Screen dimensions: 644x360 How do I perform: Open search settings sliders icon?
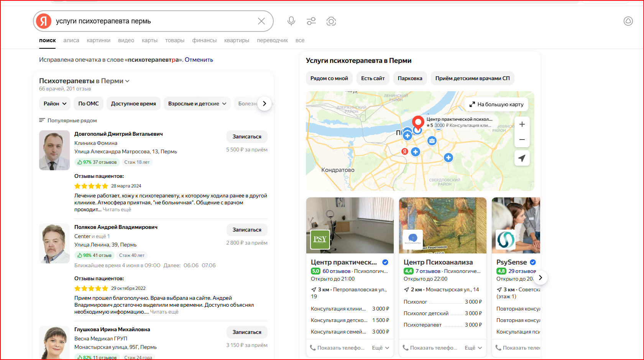tap(311, 21)
